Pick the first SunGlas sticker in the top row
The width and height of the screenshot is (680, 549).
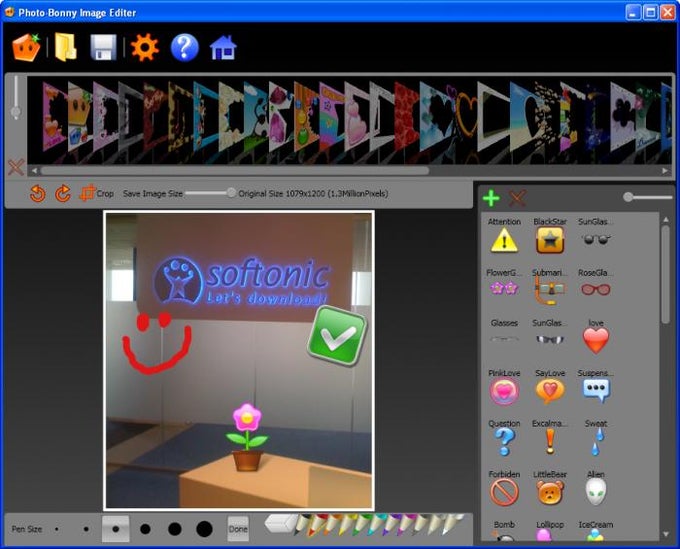point(596,233)
